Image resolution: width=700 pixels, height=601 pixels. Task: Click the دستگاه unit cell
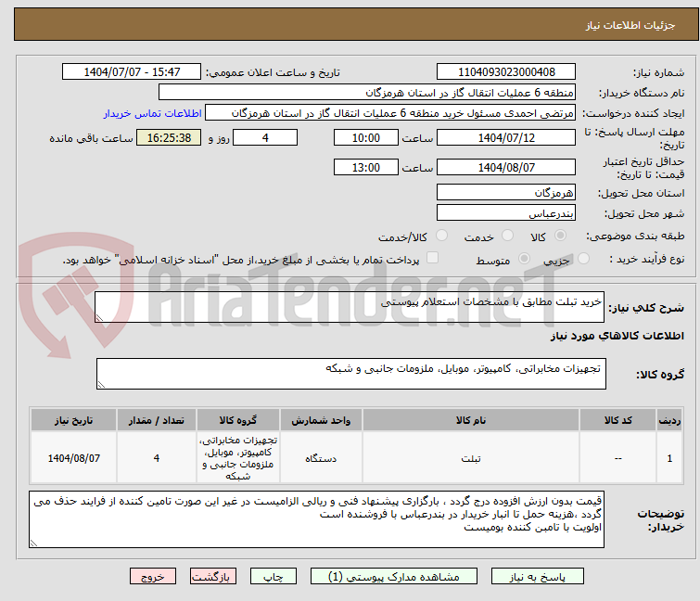click(x=321, y=457)
